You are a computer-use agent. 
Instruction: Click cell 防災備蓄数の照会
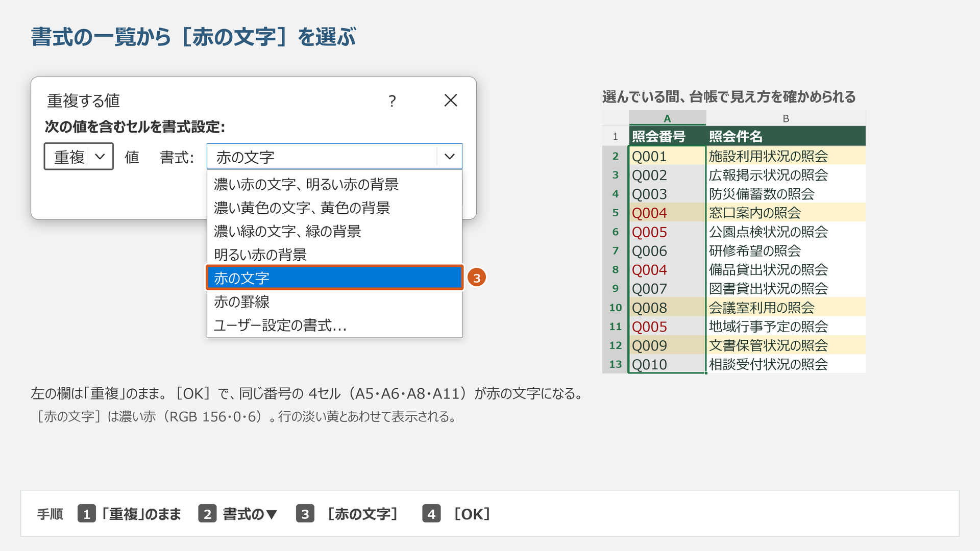786,194
